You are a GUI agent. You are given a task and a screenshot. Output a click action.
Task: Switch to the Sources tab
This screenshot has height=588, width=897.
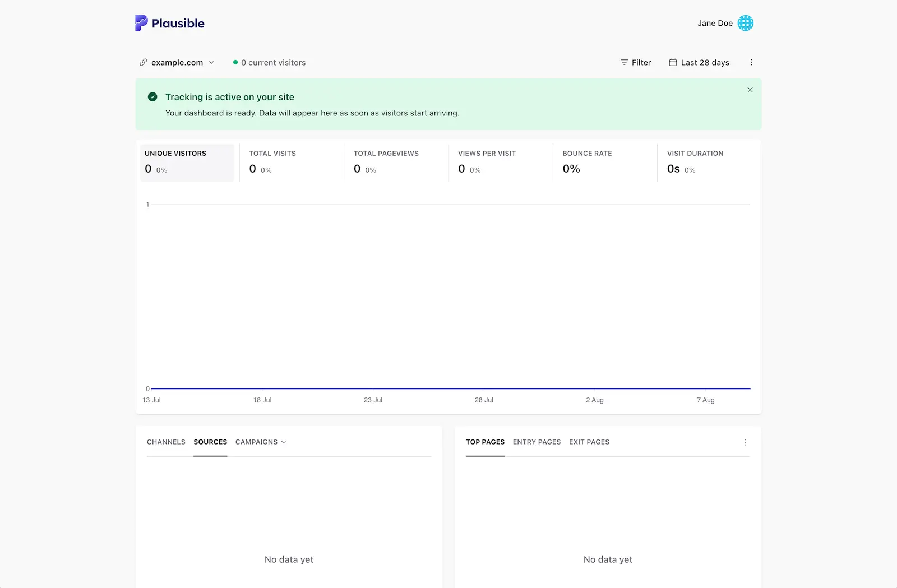point(210,442)
